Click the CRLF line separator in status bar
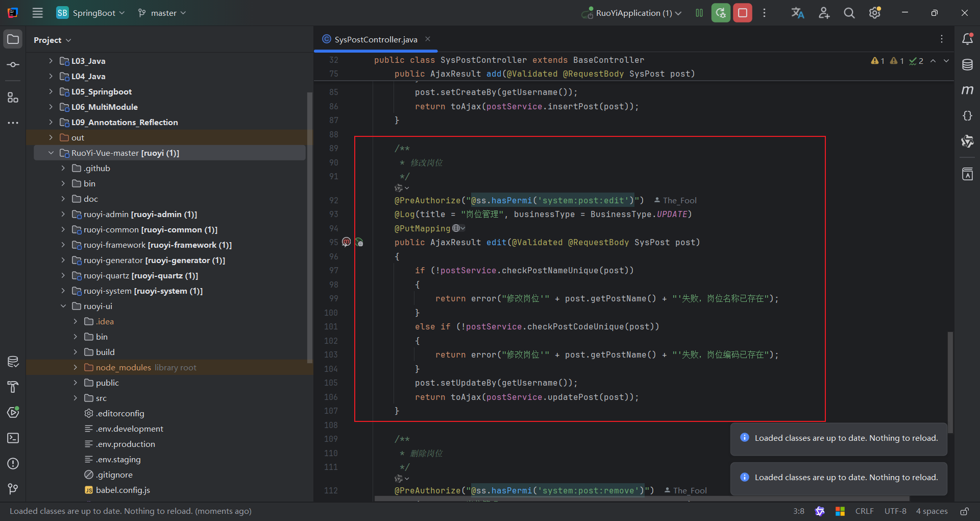Viewport: 980px width, 521px height. point(864,511)
